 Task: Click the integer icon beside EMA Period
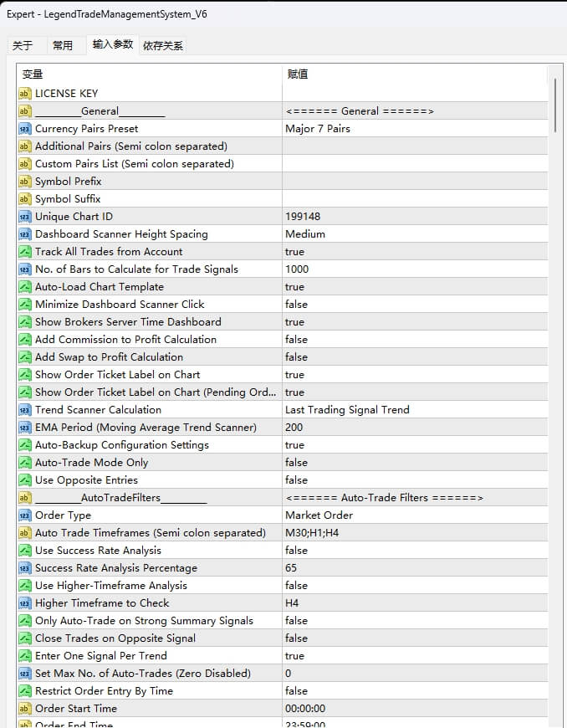pyautogui.click(x=24, y=428)
